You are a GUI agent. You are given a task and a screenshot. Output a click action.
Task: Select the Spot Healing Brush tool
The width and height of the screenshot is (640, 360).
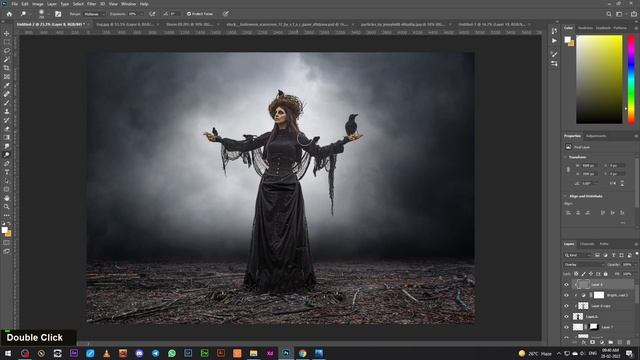coord(7,94)
